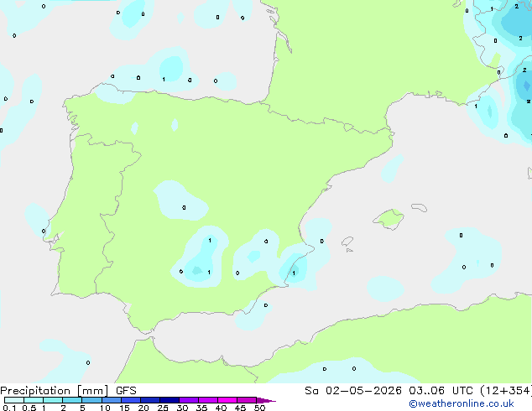Click the 'Precipitation [mm]' title text
Viewport: 532px width, 411px height.
55,391
